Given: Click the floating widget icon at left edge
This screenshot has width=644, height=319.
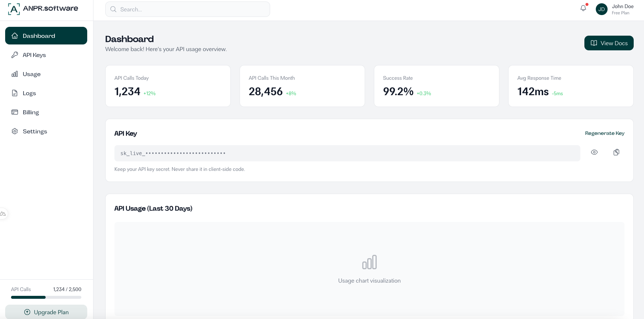Looking at the screenshot, I should (x=3, y=214).
